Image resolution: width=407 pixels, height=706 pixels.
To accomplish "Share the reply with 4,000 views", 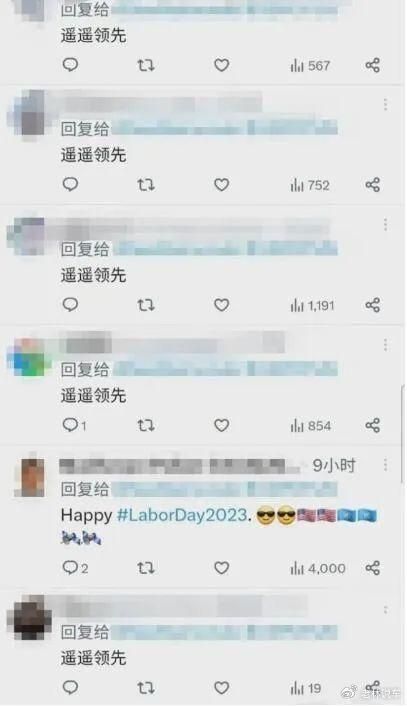I will coord(372,568).
